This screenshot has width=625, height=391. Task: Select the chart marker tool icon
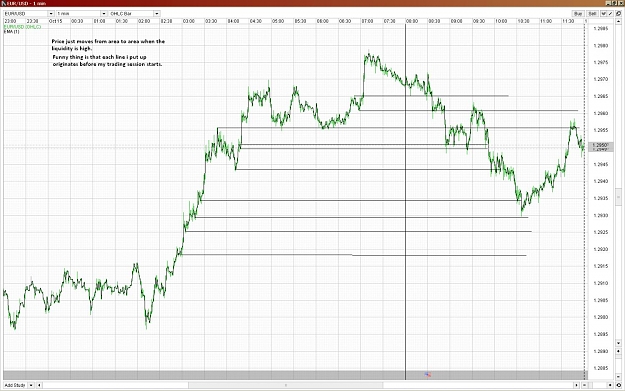point(603,14)
